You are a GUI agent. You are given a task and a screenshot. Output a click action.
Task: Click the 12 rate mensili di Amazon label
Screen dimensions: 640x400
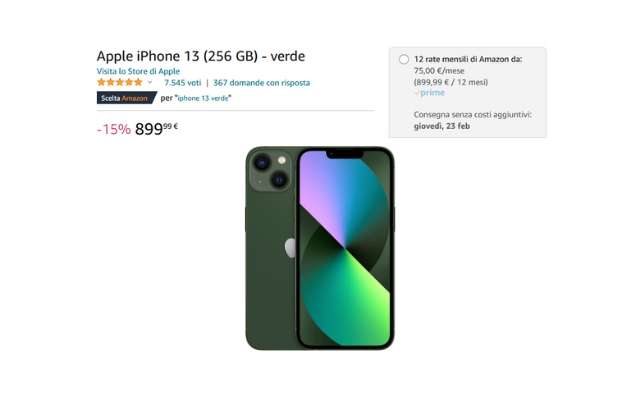pyautogui.click(x=468, y=59)
